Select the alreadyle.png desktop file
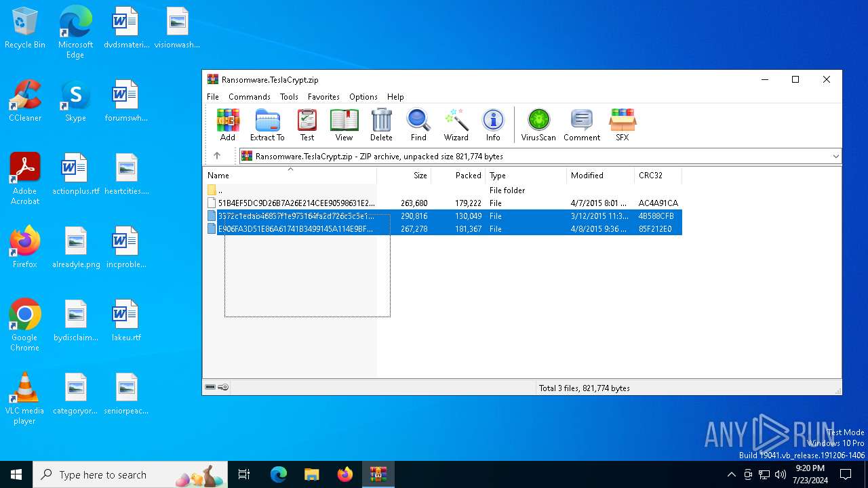 point(75,248)
